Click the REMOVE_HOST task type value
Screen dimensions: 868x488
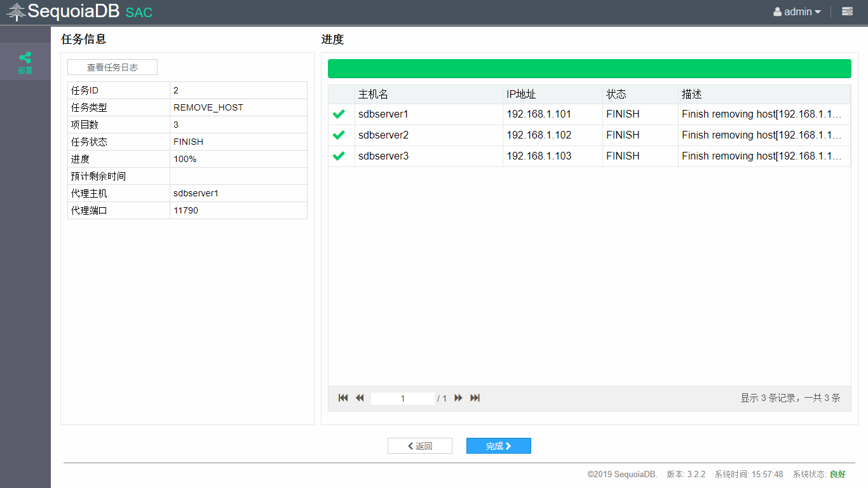208,107
